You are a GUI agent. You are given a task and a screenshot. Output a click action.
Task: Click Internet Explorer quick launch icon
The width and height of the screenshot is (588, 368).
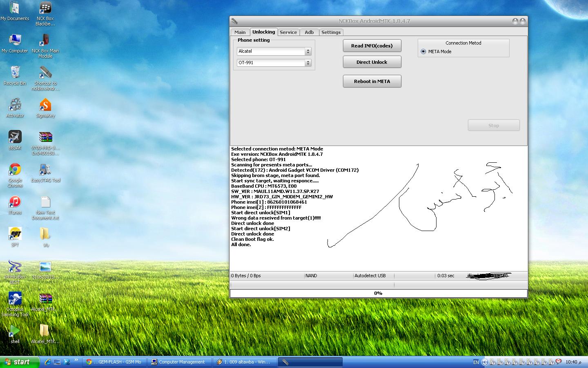(x=48, y=362)
